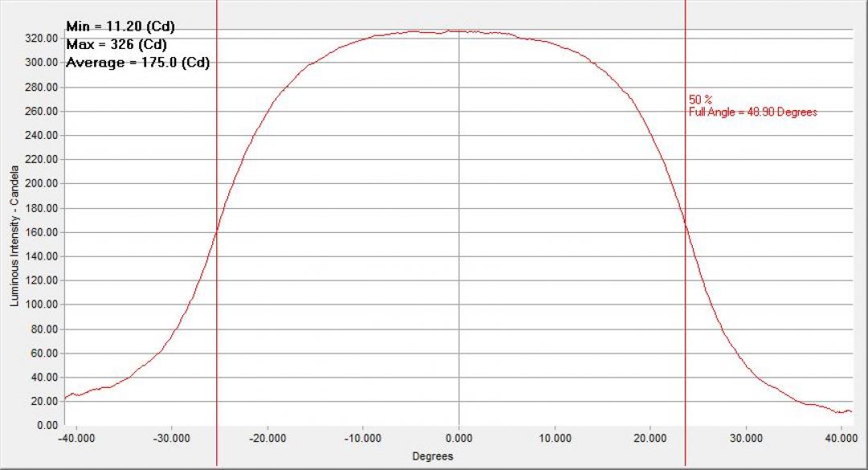Click the gray center vertical line at 0.000
The height and width of the screenshot is (470, 868).
tap(458, 241)
